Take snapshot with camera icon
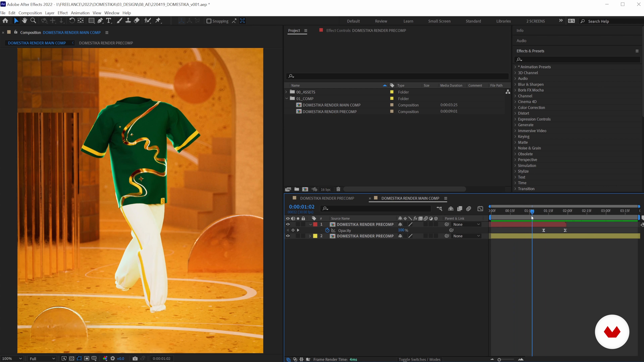This screenshot has width=644, height=362. pyautogui.click(x=135, y=358)
